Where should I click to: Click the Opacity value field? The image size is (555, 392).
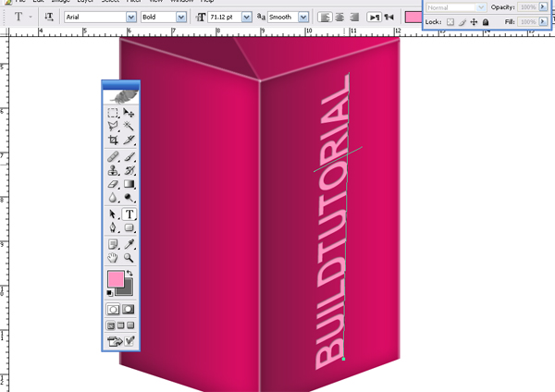pyautogui.click(x=528, y=7)
